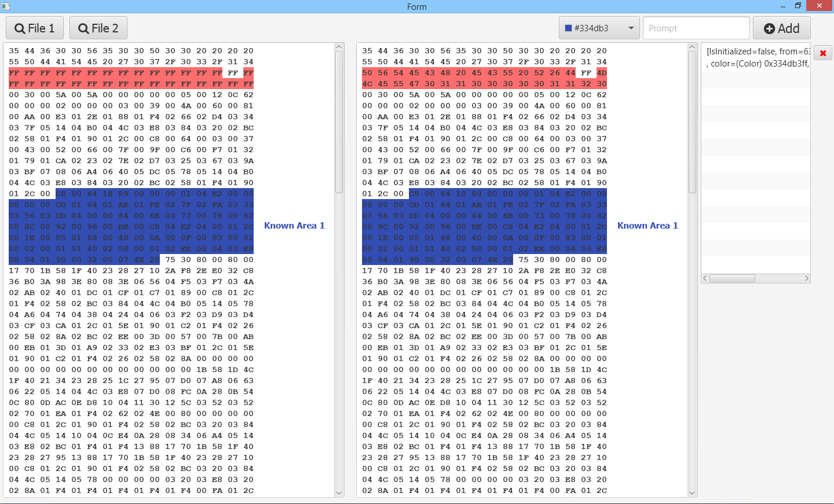The width and height of the screenshot is (834, 504).
Task: Click white FF byte in left red row
Action: [x=232, y=73]
